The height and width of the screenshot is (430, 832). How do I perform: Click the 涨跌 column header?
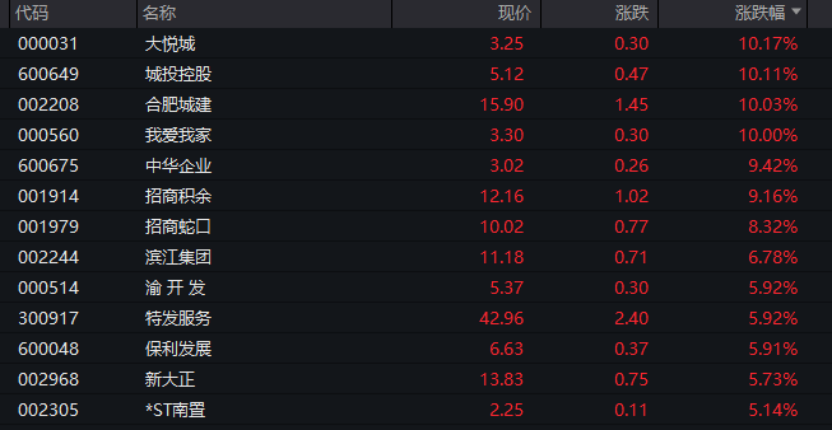[632, 13]
